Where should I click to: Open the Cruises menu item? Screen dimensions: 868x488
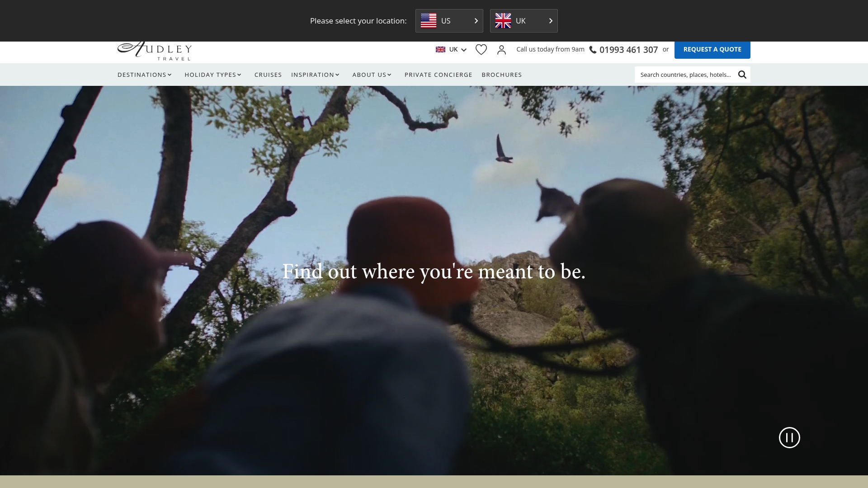[x=268, y=75]
